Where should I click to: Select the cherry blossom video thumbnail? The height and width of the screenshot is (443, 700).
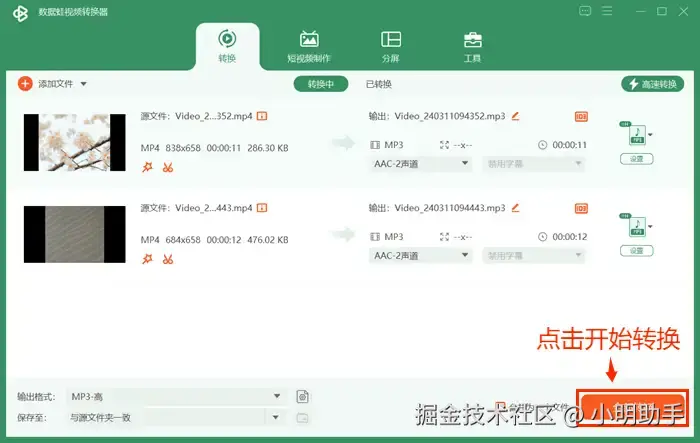(75, 142)
